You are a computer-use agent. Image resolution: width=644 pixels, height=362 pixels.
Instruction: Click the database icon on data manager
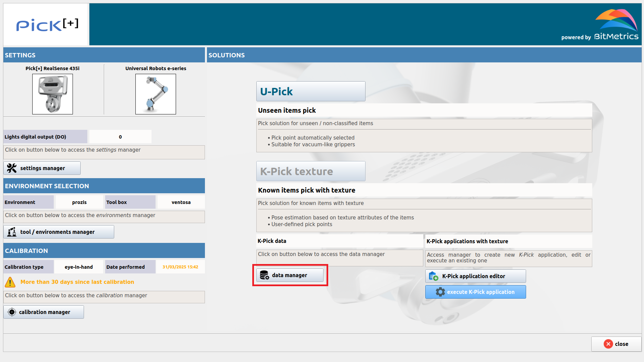pyautogui.click(x=265, y=275)
